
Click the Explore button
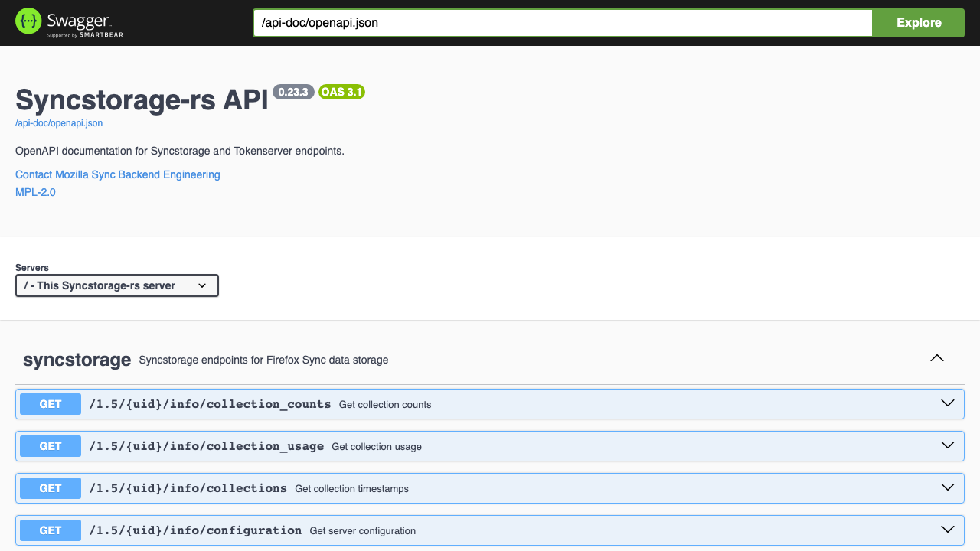[919, 23]
